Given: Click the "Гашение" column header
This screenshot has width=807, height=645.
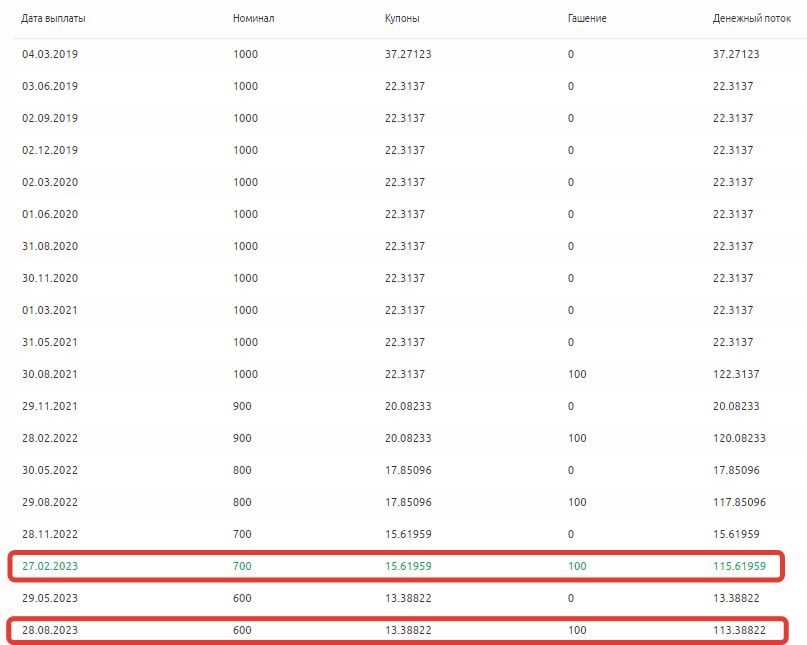Looking at the screenshot, I should pyautogui.click(x=586, y=19).
